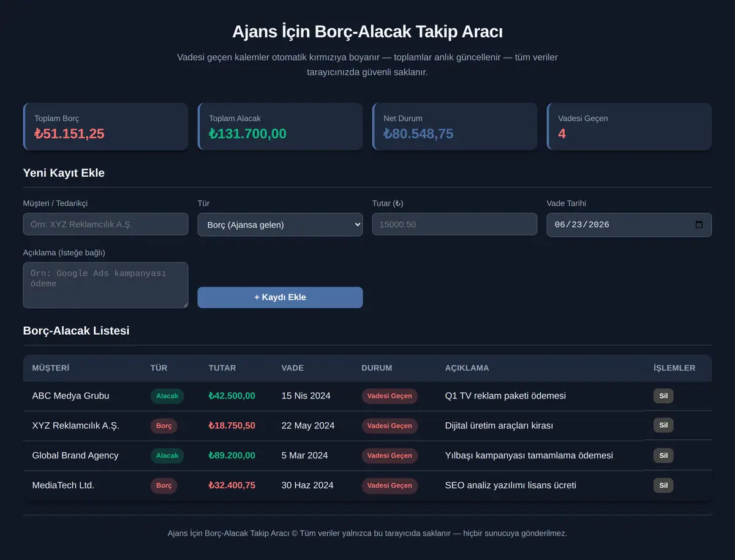Click the due date 22 May 2024
This screenshot has height=560, width=735.
308,425
